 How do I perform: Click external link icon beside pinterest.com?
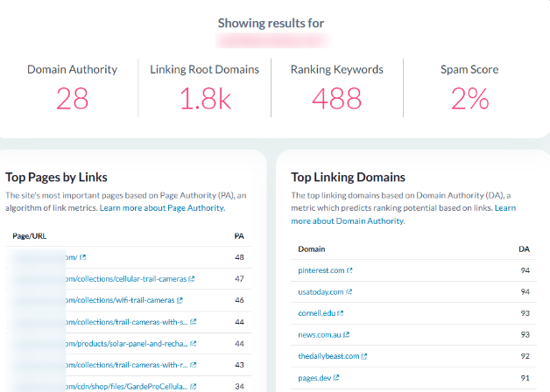[x=349, y=271]
